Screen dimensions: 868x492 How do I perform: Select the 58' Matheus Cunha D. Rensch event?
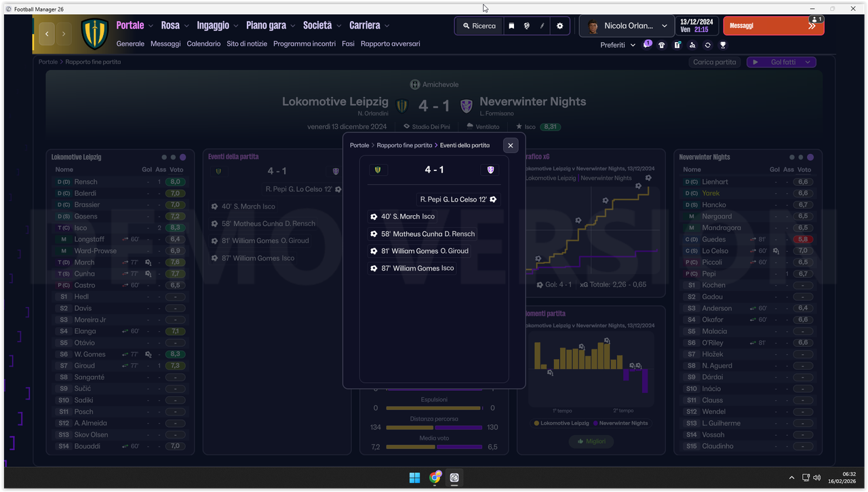tap(422, 234)
